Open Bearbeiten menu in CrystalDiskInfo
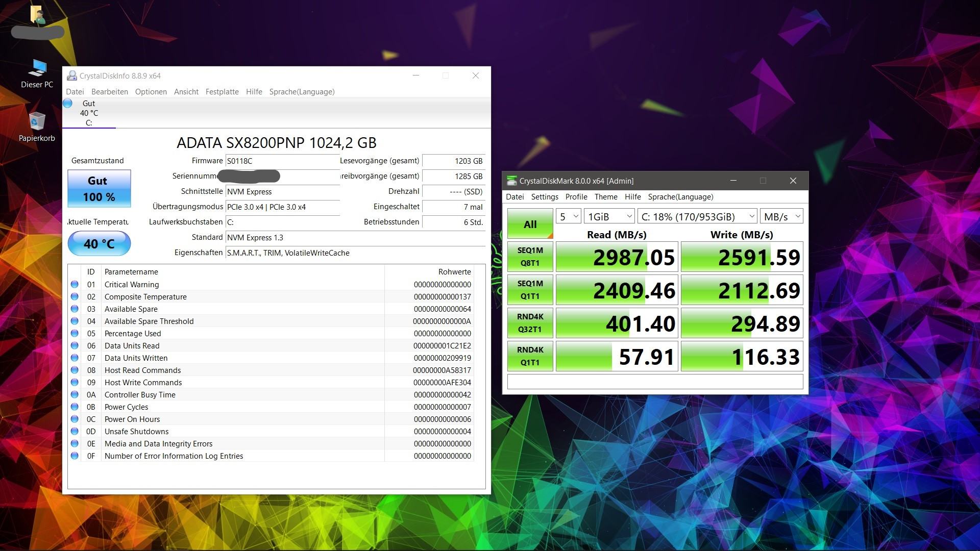 click(x=110, y=92)
